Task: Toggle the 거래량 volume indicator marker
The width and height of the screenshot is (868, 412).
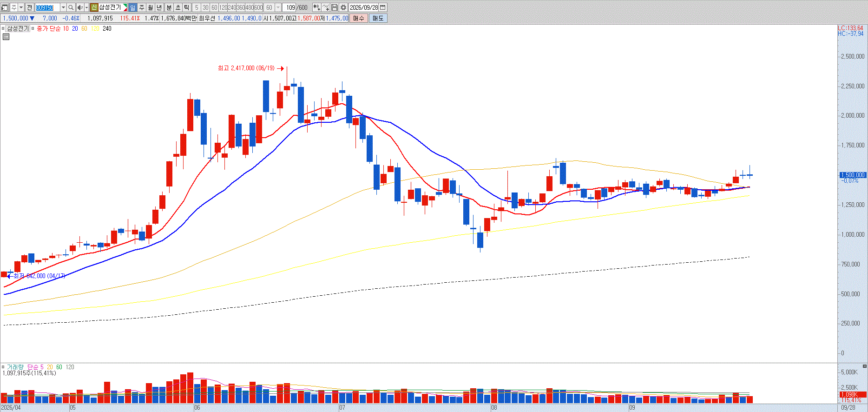Action: [3, 367]
